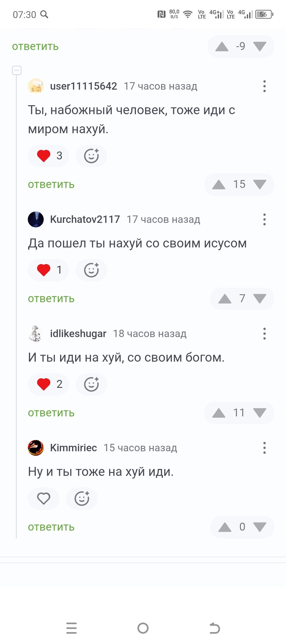Downvote the top comment rated -9
This screenshot has height=644, width=286.
point(260,47)
